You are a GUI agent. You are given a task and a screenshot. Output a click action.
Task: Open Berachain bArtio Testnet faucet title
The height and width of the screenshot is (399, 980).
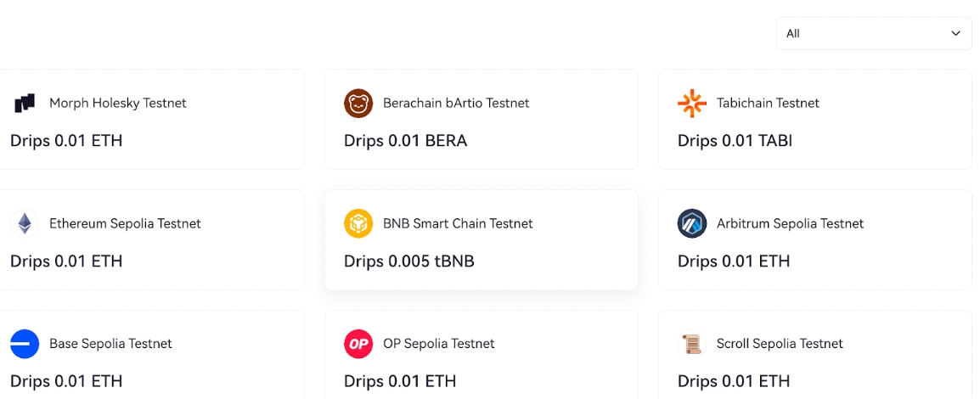456,104
